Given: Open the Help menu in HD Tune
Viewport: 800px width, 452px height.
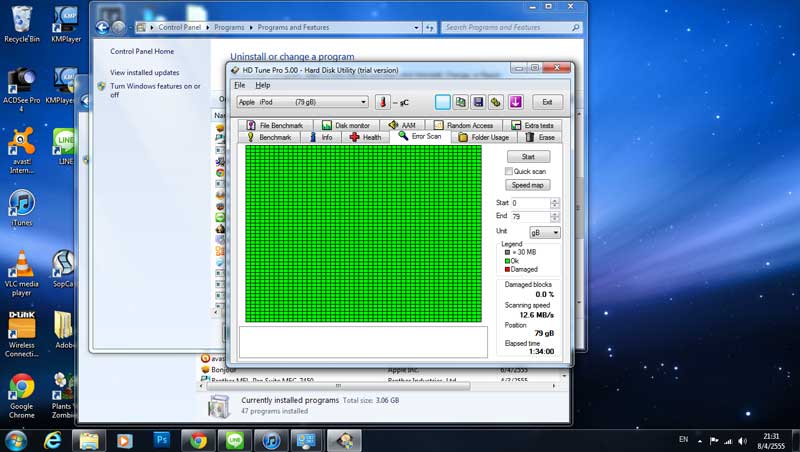Looking at the screenshot, I should point(263,85).
